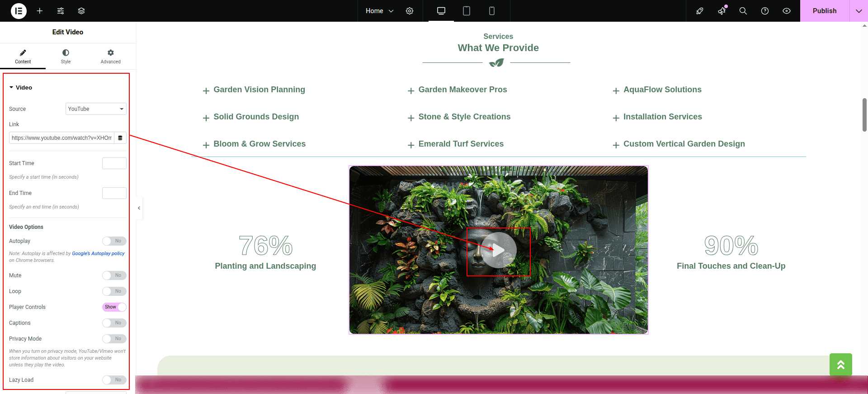Select the 76% counter number
The height and width of the screenshot is (394, 868).
pos(265,246)
